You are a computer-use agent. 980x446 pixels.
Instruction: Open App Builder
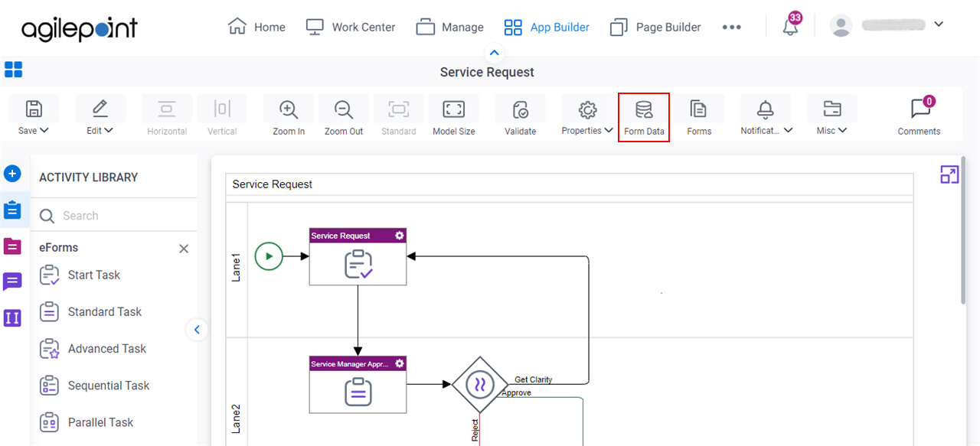(547, 27)
